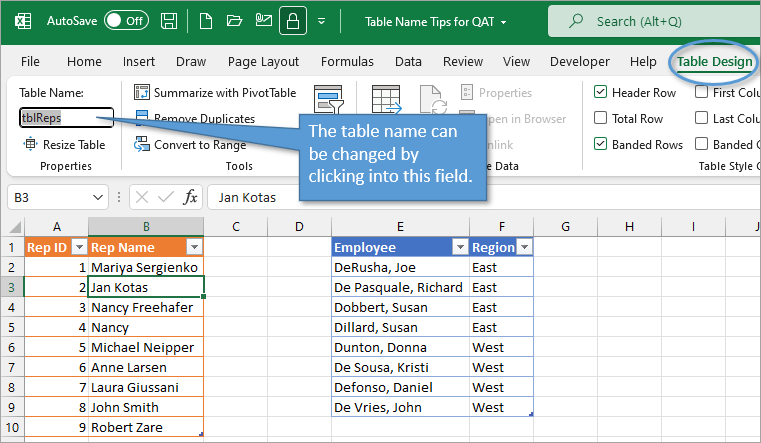Click the Open folder icon in the title bar
Image resolution: width=761 pixels, height=443 pixels.
coord(234,20)
